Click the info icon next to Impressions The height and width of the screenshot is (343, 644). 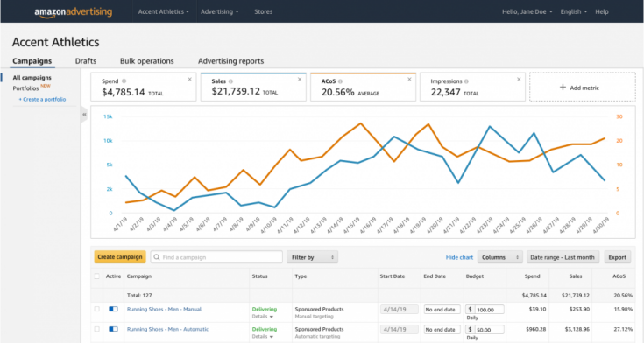466,81
